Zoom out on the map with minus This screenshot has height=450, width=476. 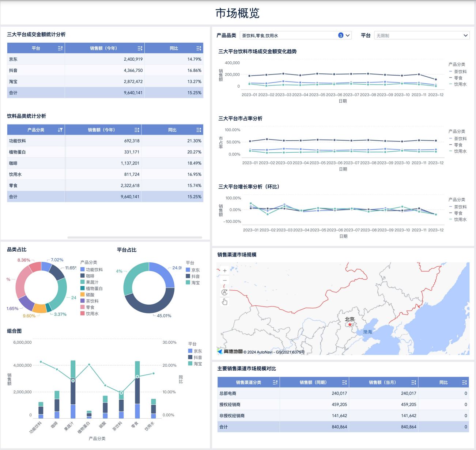coord(224,281)
